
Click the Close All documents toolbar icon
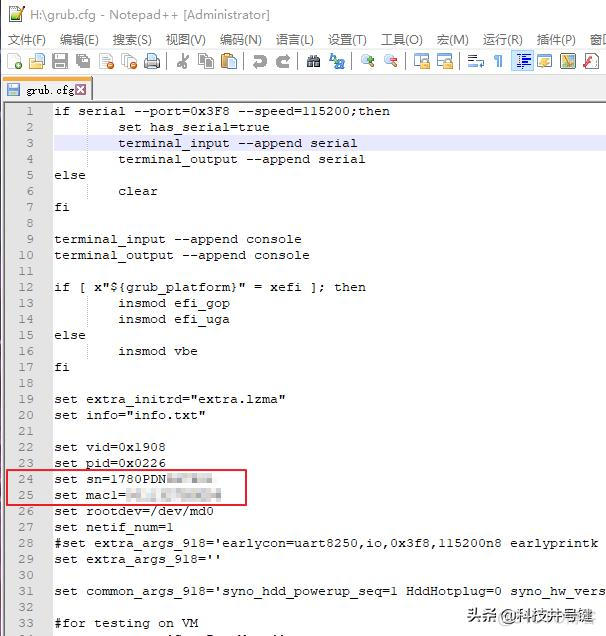click(129, 61)
